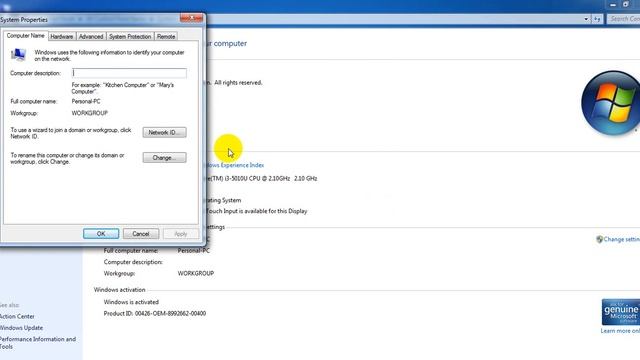Open the Advanced tab
Screen dimensions: 640x360
91,37
